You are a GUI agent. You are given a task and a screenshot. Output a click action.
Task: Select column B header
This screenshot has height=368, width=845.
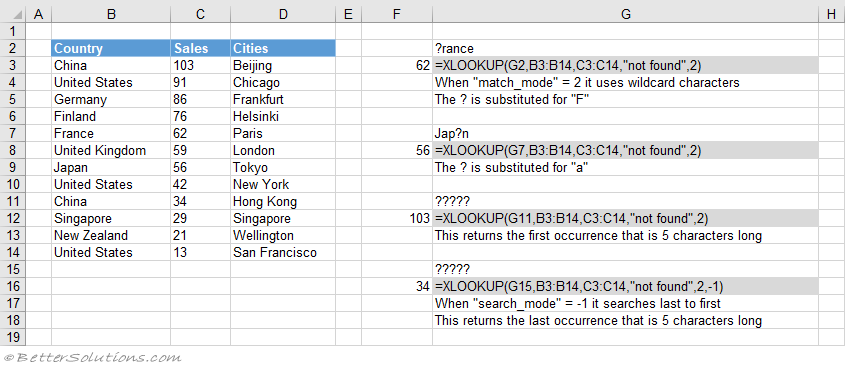(111, 15)
